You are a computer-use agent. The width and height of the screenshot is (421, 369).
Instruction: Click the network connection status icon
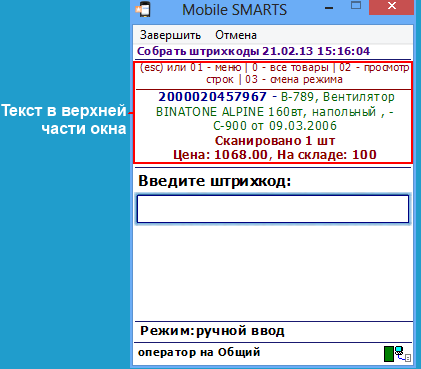[x=403, y=354]
